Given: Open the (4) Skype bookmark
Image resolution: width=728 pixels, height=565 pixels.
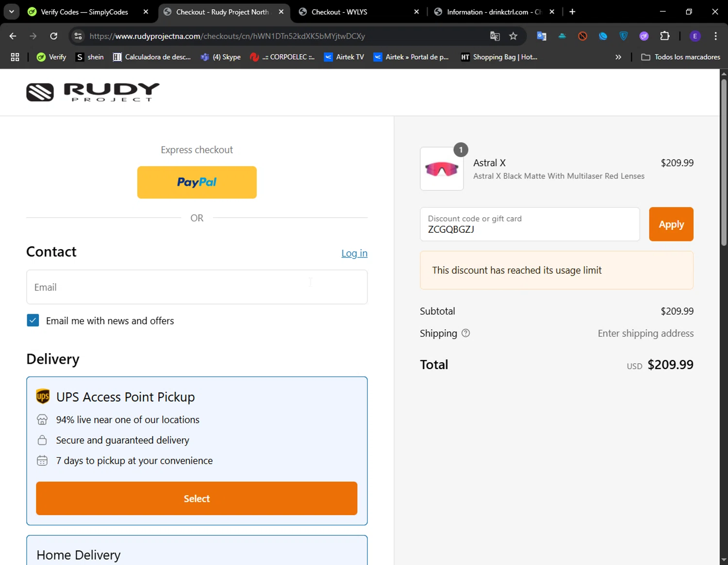Looking at the screenshot, I should tap(221, 57).
